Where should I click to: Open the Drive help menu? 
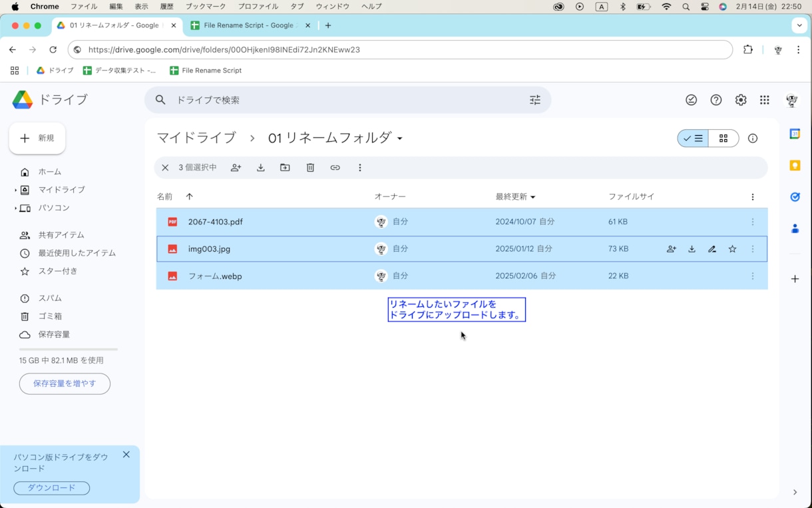coord(716,100)
